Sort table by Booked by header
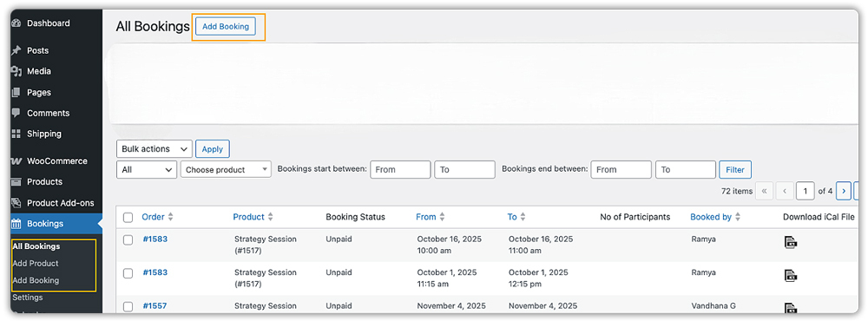The width and height of the screenshot is (868, 321). [x=712, y=217]
